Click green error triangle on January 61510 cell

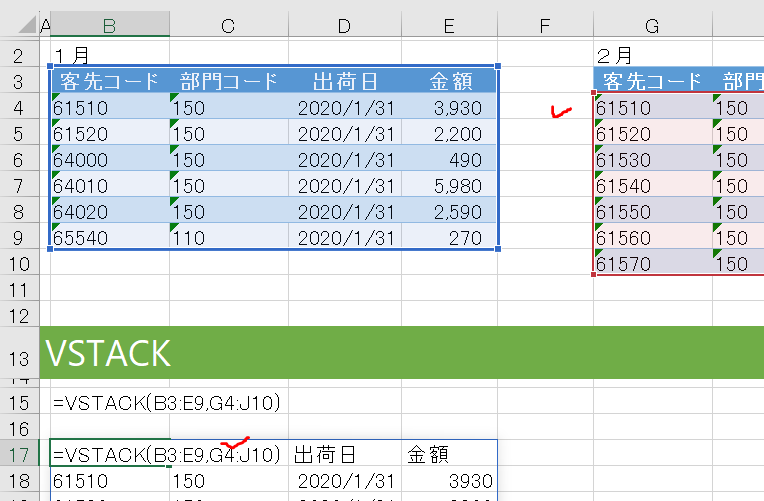click(x=56, y=97)
